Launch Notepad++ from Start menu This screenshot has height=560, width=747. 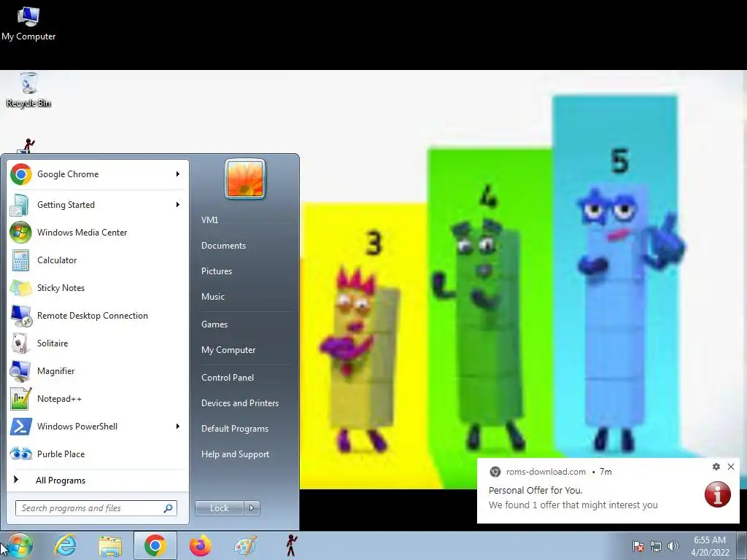tap(98, 399)
